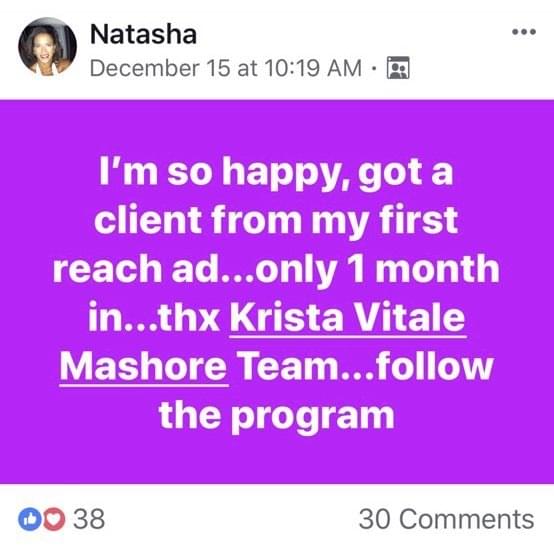This screenshot has width=554, height=549.
Task: Click the "client from my first" text line
Action: click(x=276, y=221)
